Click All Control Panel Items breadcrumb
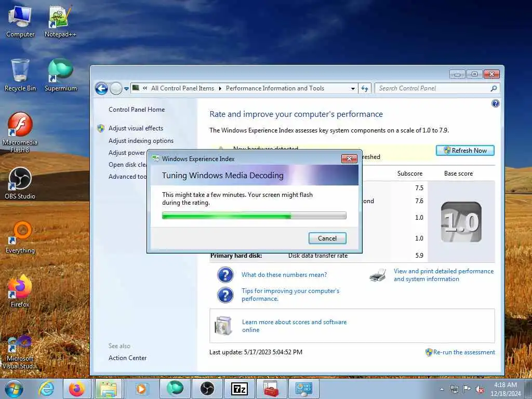This screenshot has width=532, height=399. point(182,88)
